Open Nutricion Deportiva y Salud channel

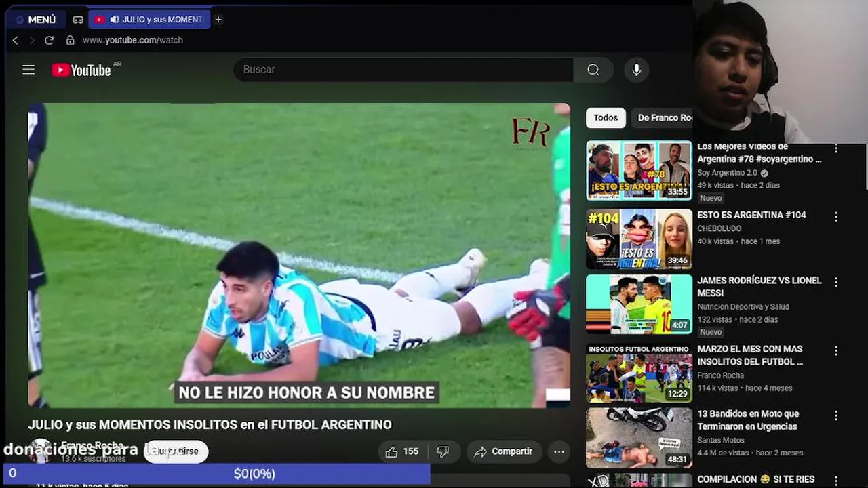(x=743, y=306)
